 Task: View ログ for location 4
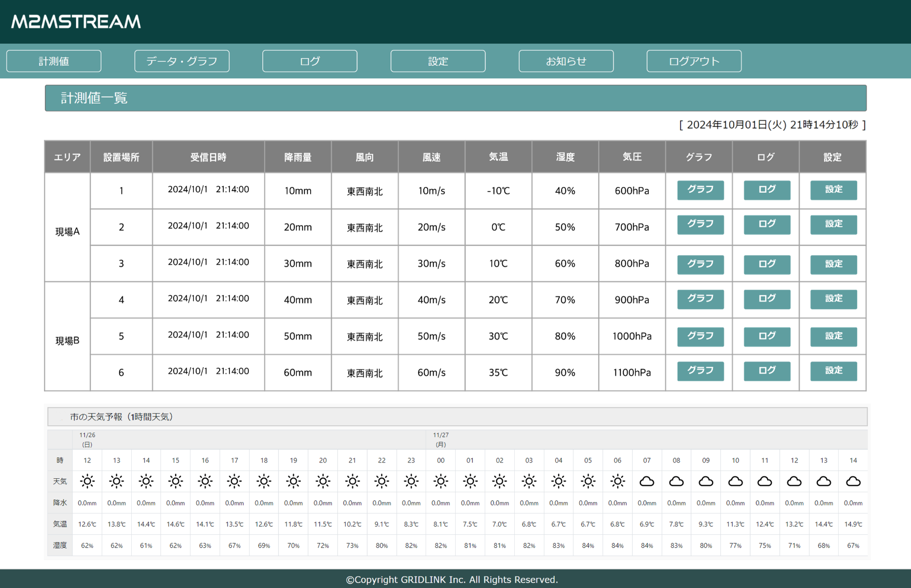click(767, 299)
